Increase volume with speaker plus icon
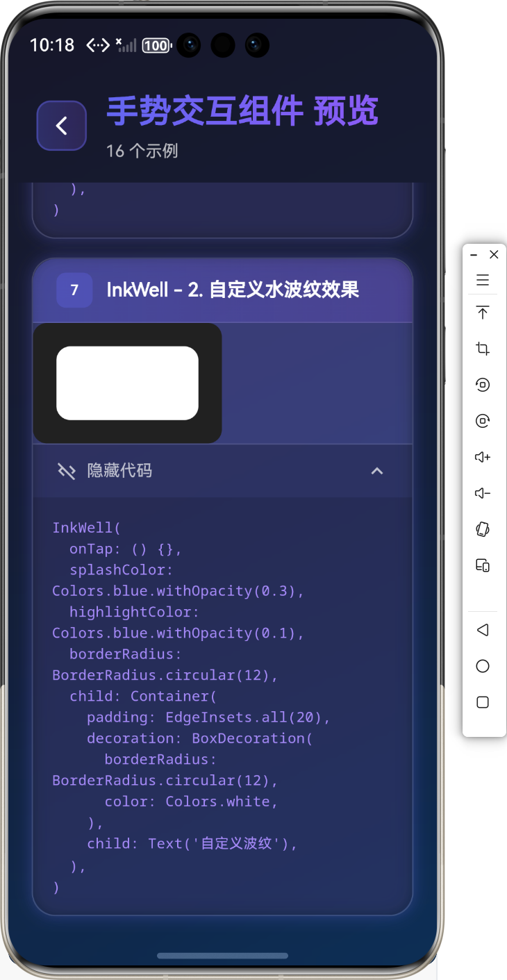Image resolution: width=507 pixels, height=980 pixels. [483, 457]
